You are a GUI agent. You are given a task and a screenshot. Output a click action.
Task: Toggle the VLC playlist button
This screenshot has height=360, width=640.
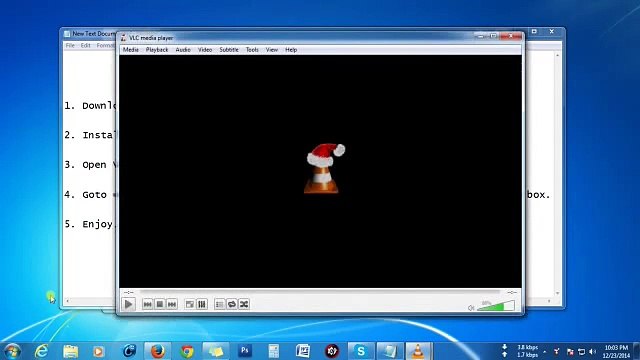click(220, 304)
